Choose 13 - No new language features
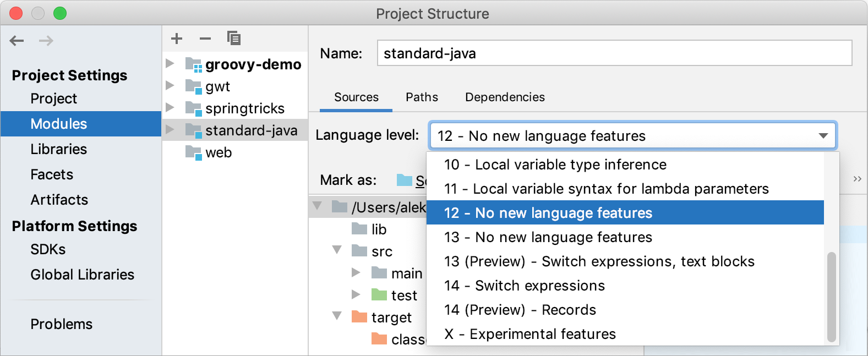Viewport: 868px width, 356px height. click(626, 237)
